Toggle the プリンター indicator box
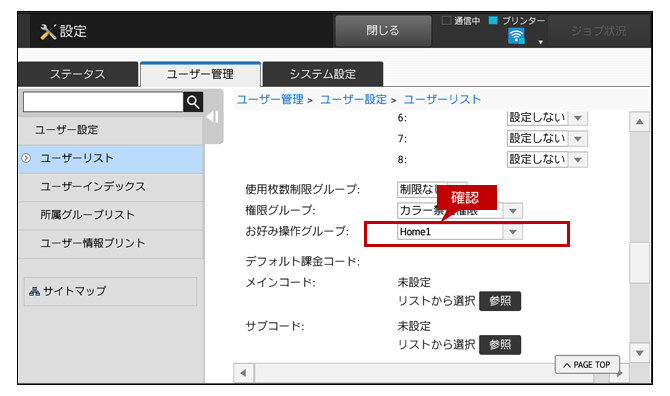This screenshot has width=670, height=396. [x=493, y=21]
